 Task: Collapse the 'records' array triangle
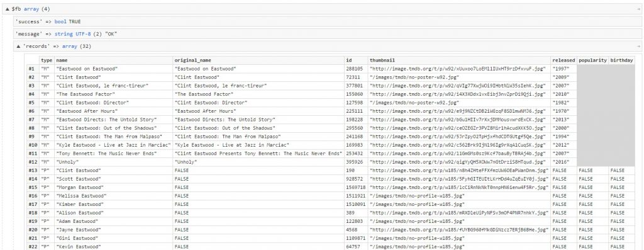(18, 47)
